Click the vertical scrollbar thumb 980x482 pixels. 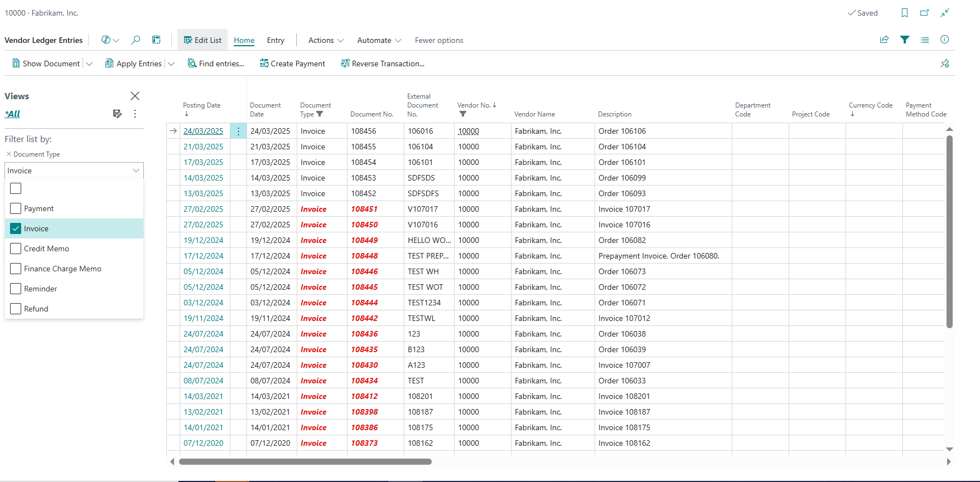[949, 231]
